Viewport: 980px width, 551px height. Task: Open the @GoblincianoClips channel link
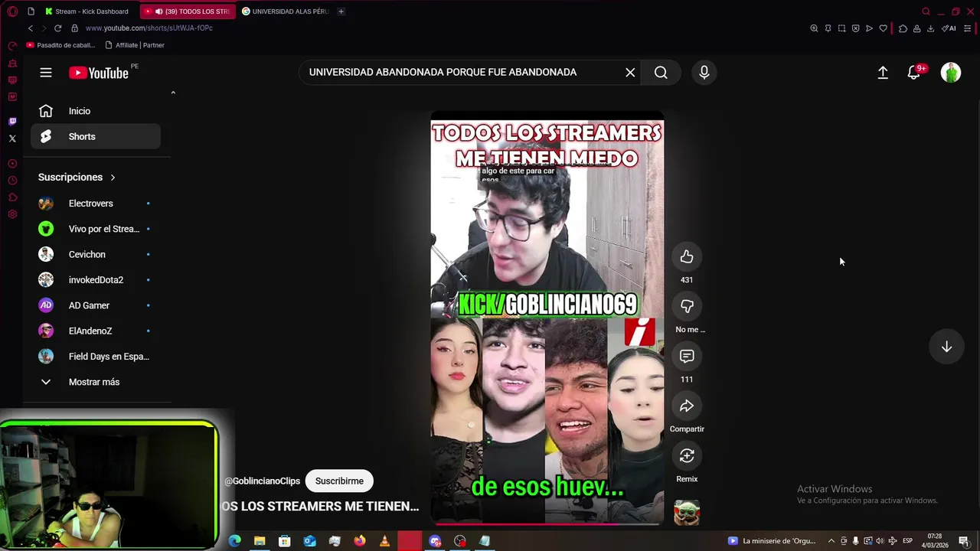[262, 481]
